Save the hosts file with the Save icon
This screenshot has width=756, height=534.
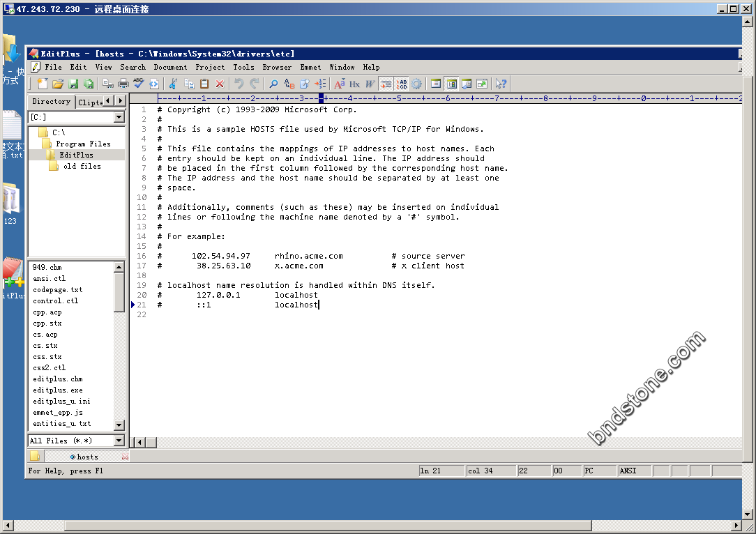click(x=73, y=84)
